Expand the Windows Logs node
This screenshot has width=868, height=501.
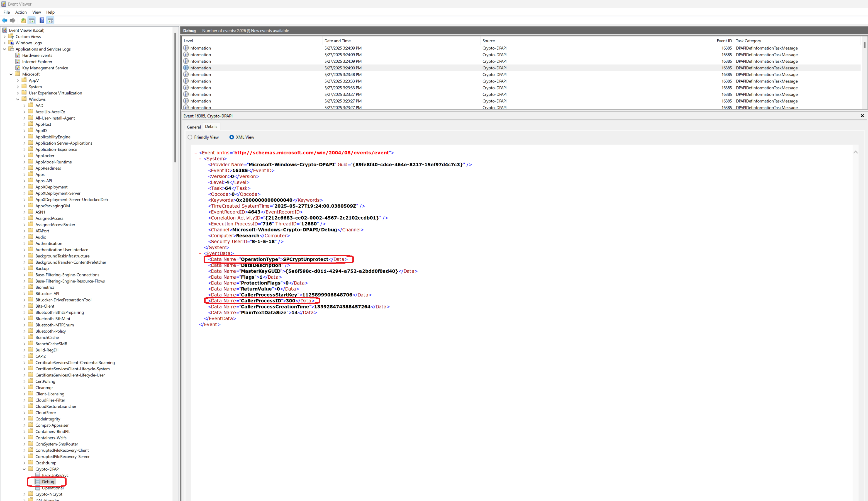[4, 43]
